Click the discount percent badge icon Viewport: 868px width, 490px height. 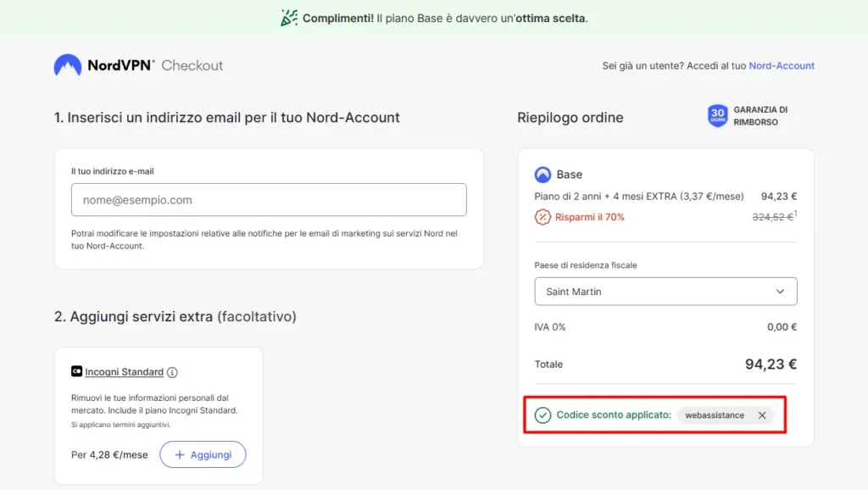click(542, 217)
